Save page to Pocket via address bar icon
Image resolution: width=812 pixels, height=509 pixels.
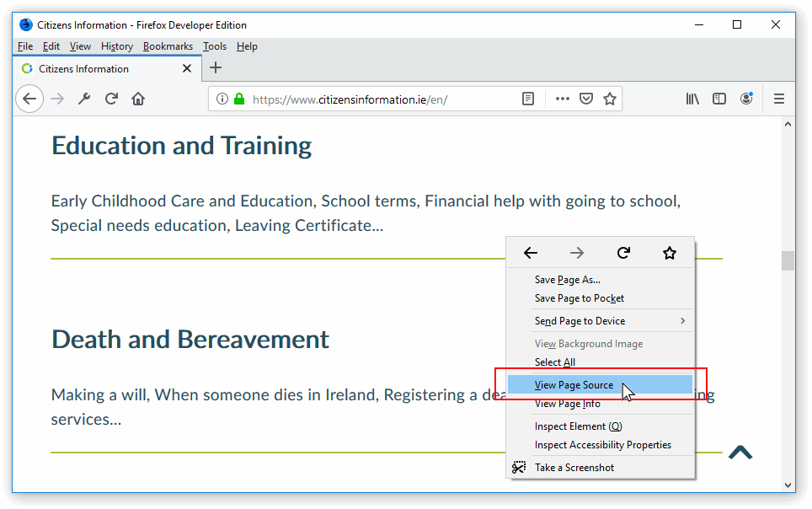586,99
